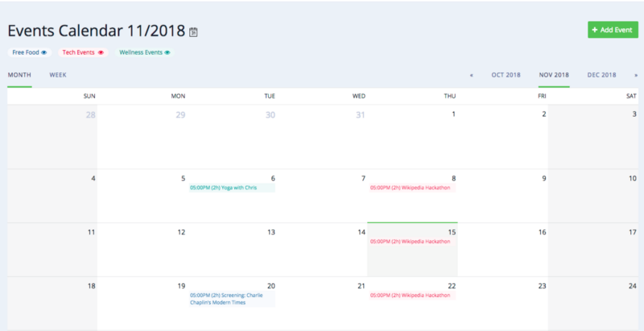Switch to the WEEK view tab
644x331 pixels.
[58, 75]
